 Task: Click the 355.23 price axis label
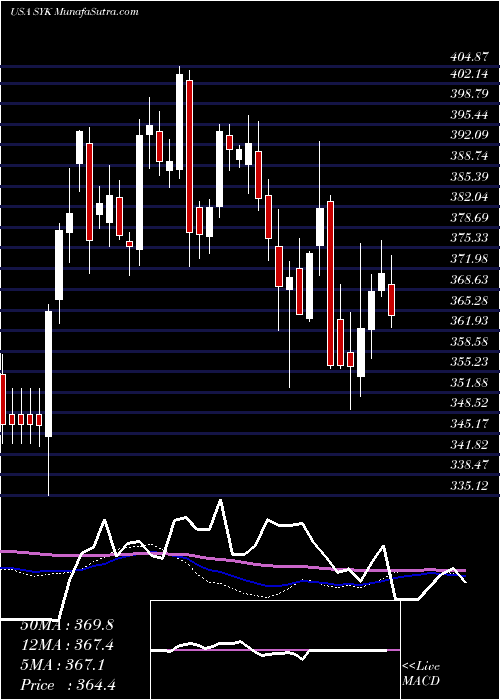[469, 362]
